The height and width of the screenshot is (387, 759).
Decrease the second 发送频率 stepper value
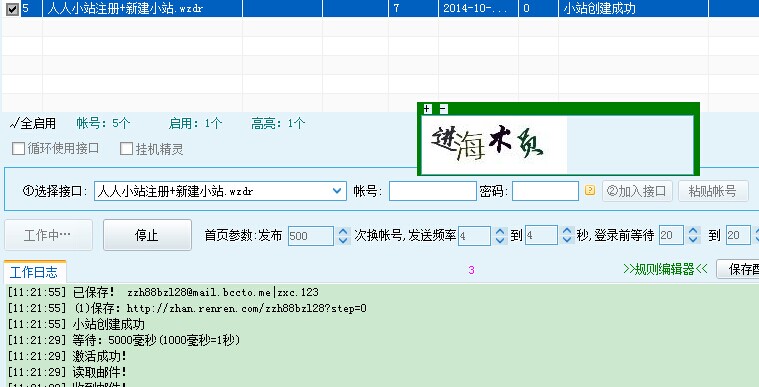tap(567, 240)
